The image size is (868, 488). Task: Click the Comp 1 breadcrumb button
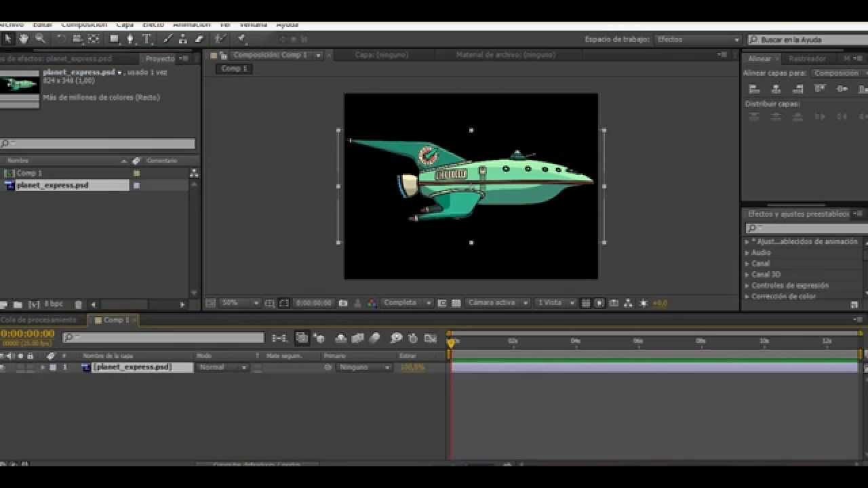coord(234,68)
